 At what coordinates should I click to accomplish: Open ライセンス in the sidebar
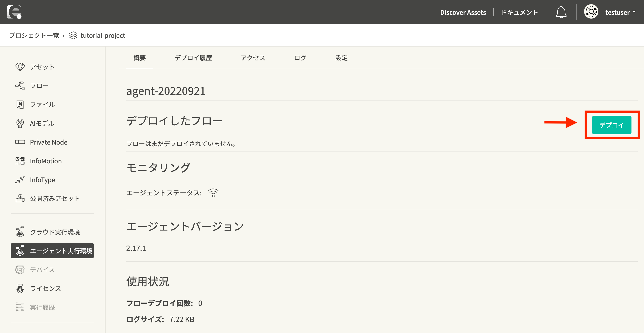[52, 288]
